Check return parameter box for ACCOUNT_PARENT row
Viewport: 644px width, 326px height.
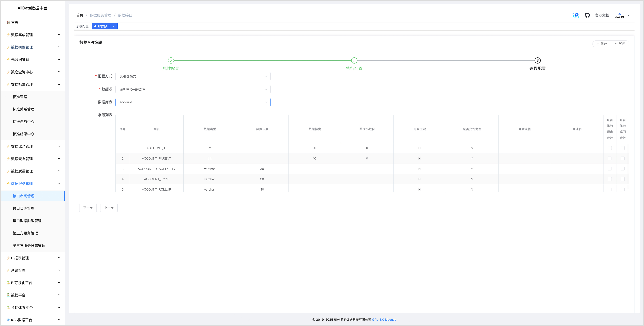(x=623, y=158)
